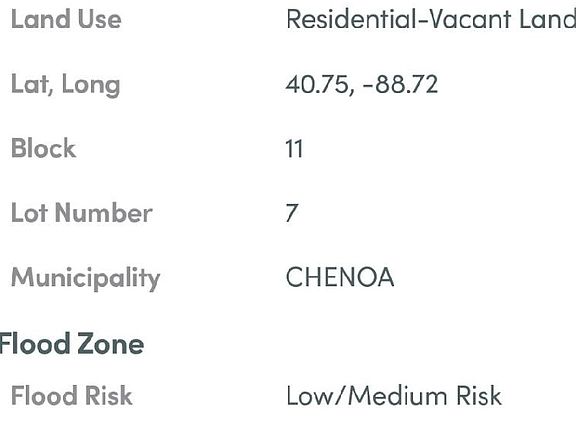Click the word Residential in land use
Image resolution: width=576 pixels, height=432 pixels.
click(351, 19)
